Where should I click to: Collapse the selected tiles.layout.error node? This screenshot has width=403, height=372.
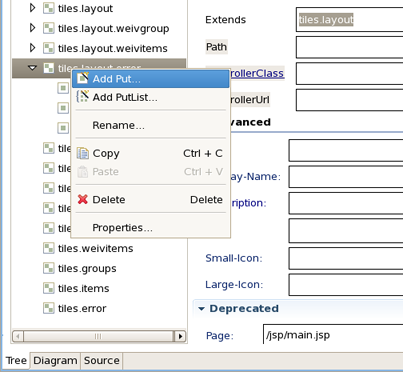tap(32, 68)
